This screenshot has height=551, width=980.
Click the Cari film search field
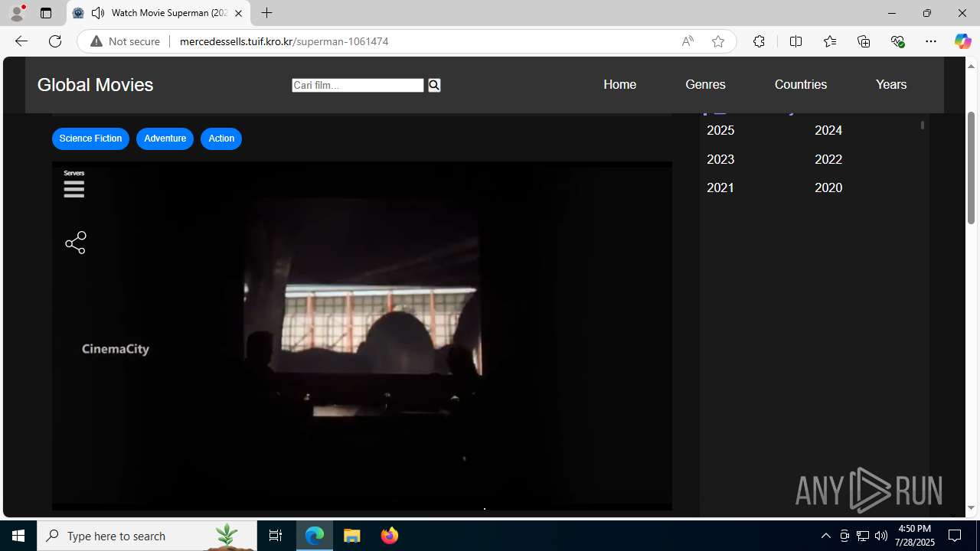358,85
